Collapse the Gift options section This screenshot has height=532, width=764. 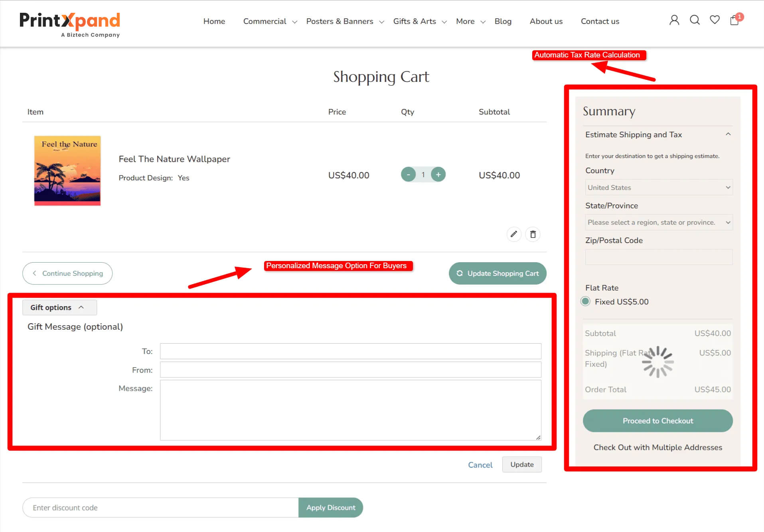pos(59,307)
